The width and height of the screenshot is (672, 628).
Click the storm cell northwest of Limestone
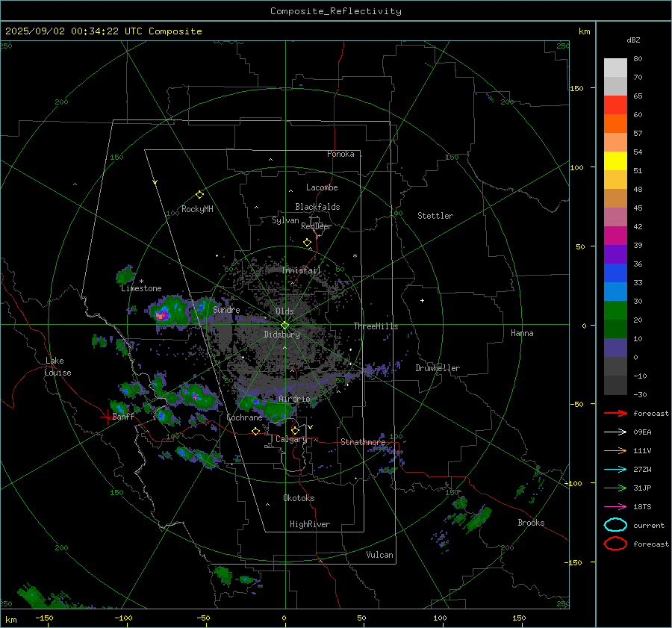[x=125, y=274]
